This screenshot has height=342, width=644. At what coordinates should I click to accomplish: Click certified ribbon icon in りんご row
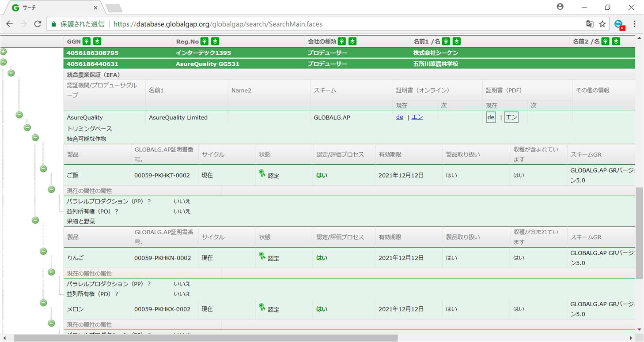[262, 256]
